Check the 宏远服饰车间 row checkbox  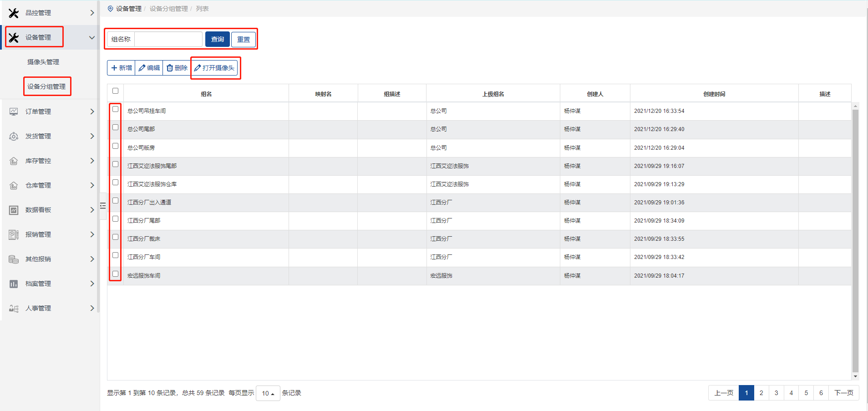116,274
